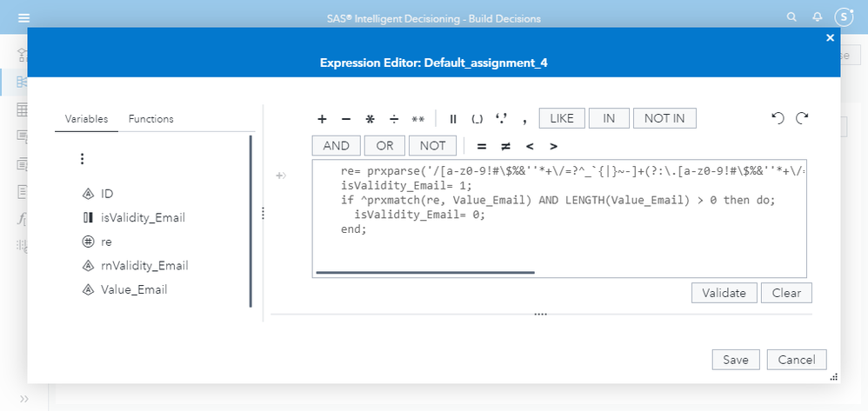868x411 pixels.
Task: Save the expression
Action: click(x=736, y=360)
